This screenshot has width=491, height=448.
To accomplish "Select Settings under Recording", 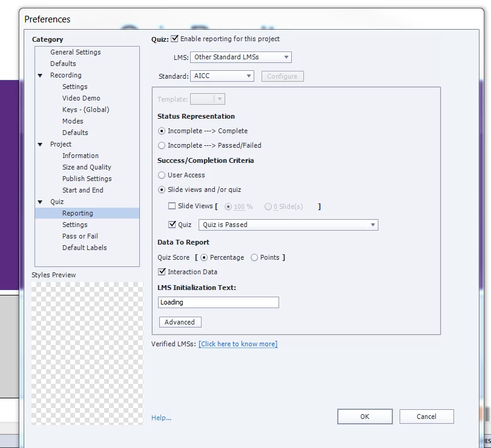I will pyautogui.click(x=75, y=87).
